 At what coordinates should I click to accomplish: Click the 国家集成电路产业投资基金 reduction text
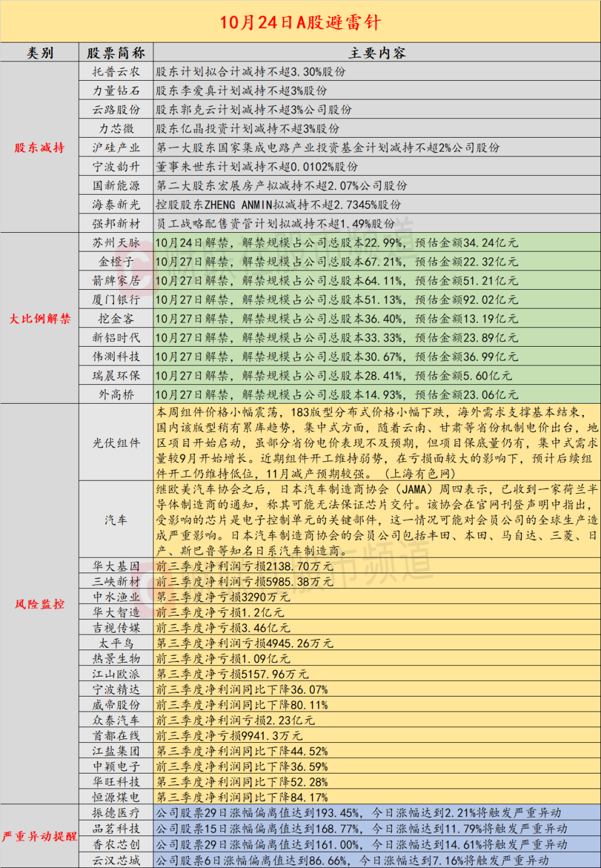pyautogui.click(x=327, y=148)
